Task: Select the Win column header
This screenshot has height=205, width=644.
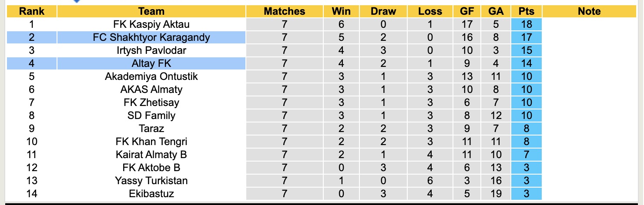Action: click(341, 12)
